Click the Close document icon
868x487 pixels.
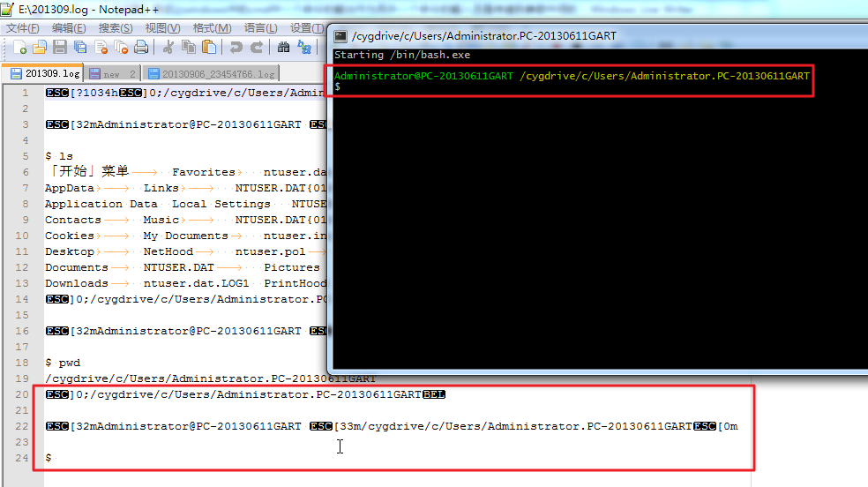pos(101,48)
